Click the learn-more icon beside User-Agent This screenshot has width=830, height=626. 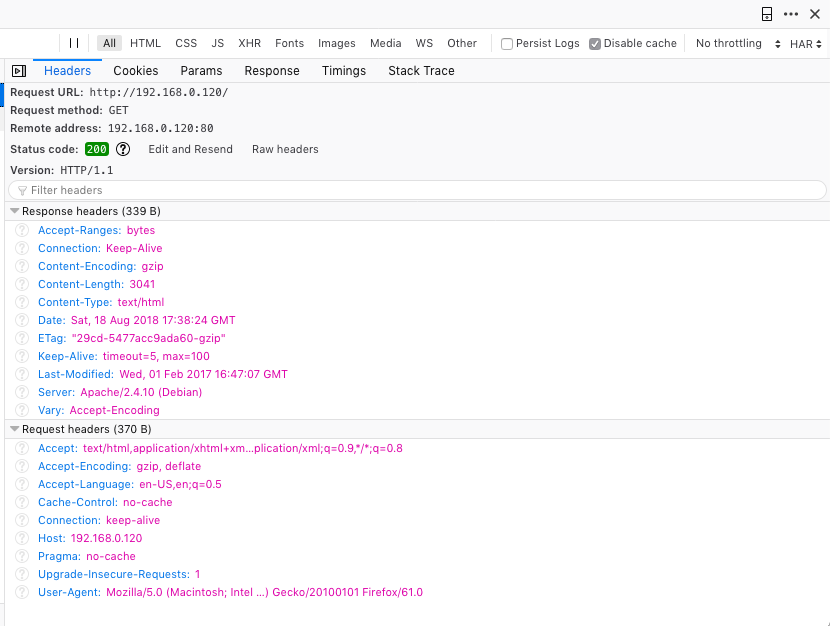pos(21,592)
